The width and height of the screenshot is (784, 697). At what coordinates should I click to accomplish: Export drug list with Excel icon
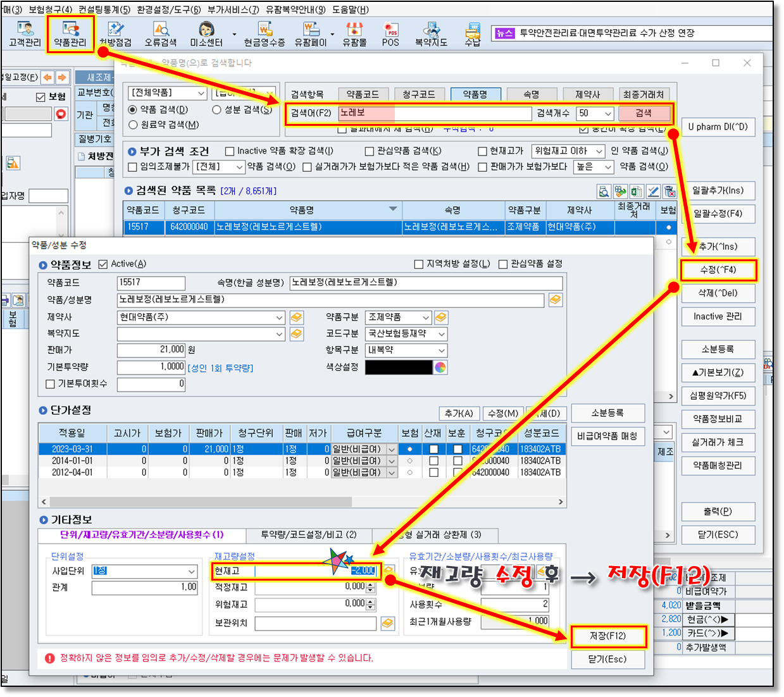coord(637,191)
